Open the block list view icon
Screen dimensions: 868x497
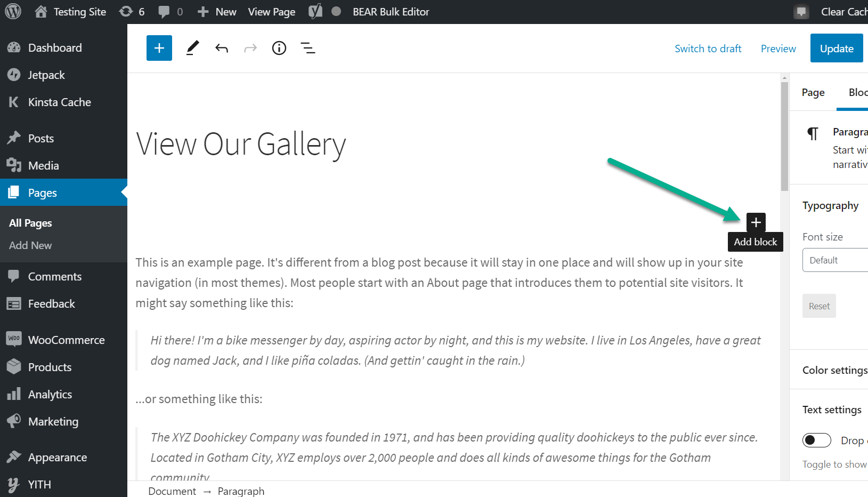click(x=307, y=48)
